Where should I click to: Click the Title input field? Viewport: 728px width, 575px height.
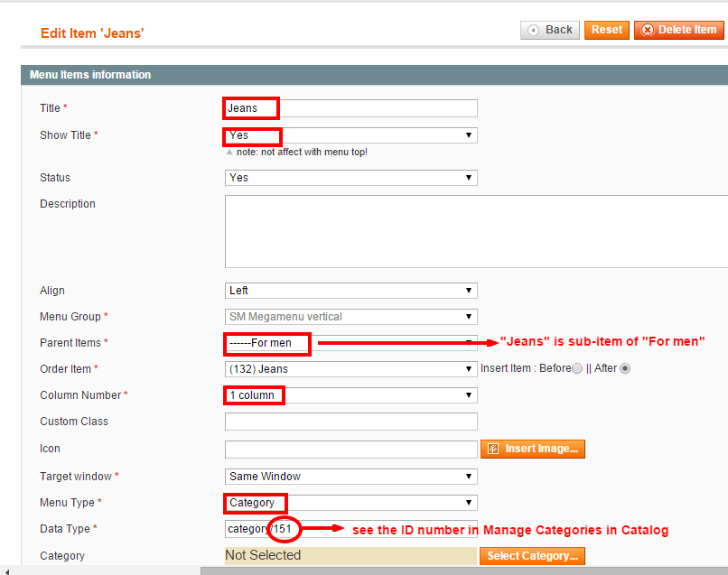351,108
